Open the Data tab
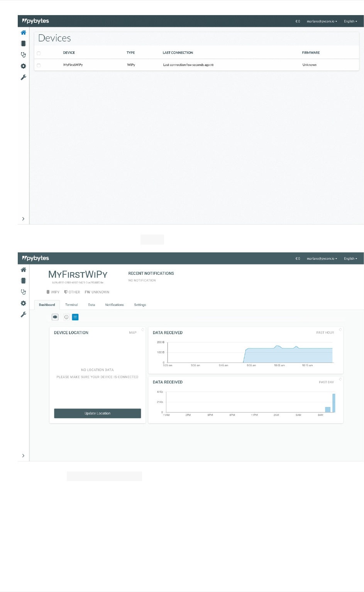 click(91, 305)
